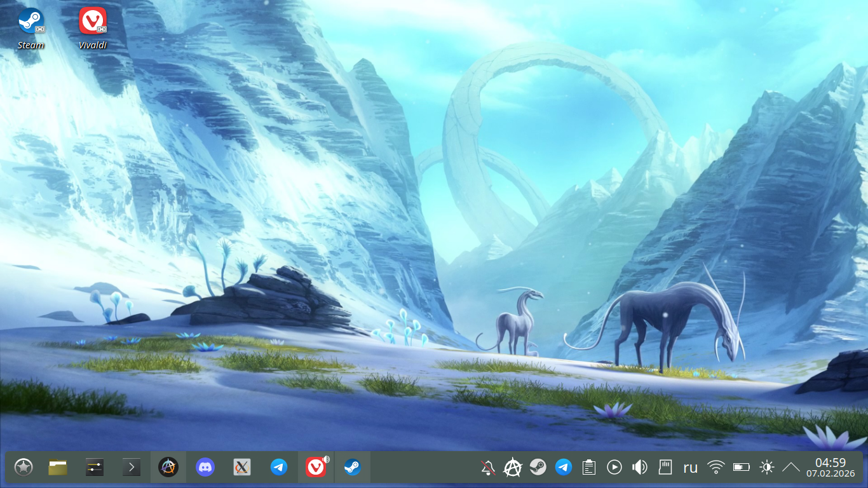Open the Vivaldi desktop shortcut
Image resolution: width=868 pixels, height=488 pixels.
[93, 28]
